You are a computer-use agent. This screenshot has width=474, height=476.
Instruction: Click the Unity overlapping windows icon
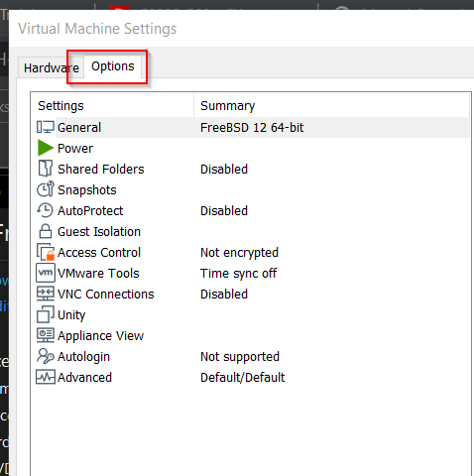coord(46,314)
